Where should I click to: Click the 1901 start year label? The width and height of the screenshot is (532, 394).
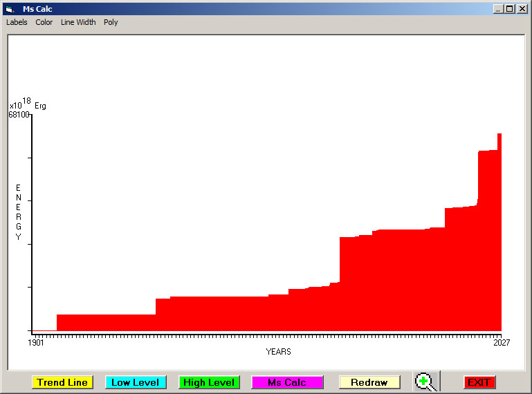coord(36,342)
